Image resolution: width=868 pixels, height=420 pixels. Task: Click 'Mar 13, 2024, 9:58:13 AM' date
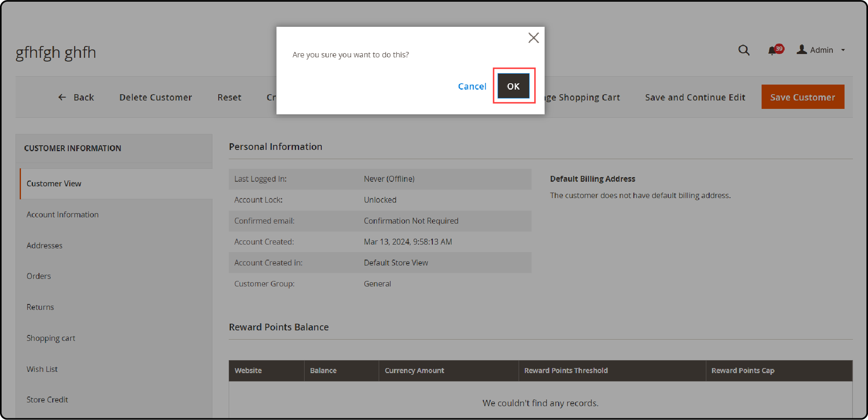tap(408, 242)
